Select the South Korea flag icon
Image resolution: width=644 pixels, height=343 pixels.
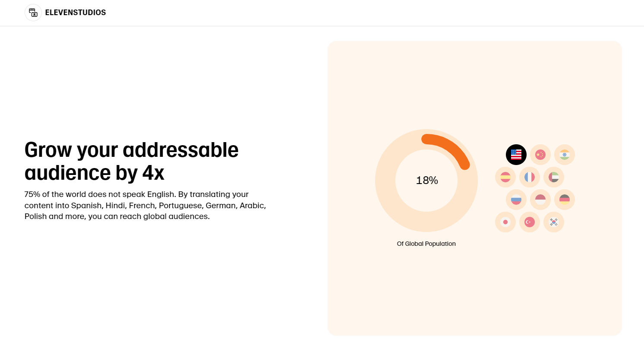[554, 222]
